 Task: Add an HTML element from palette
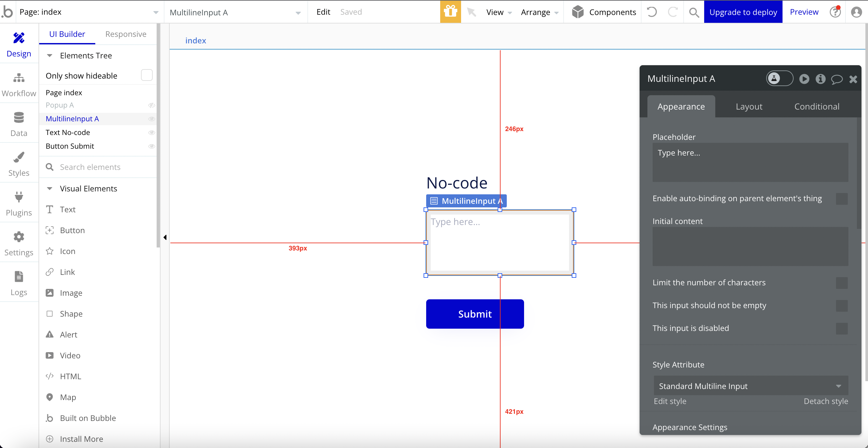pyautogui.click(x=70, y=376)
